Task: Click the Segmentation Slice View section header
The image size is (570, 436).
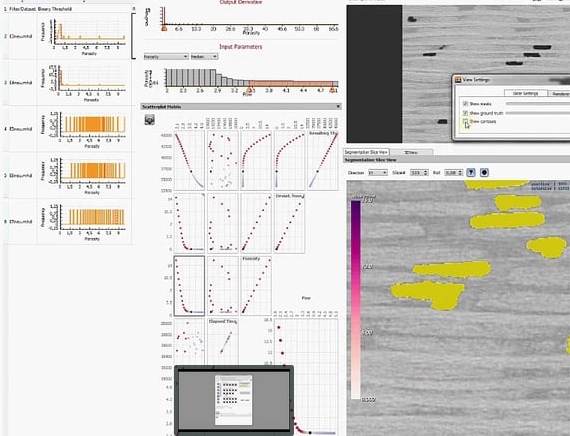Action: [457, 160]
